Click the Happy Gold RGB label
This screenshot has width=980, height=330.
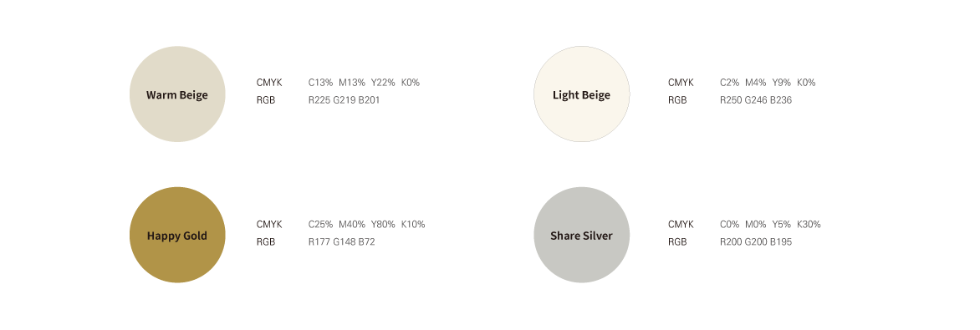tap(266, 242)
